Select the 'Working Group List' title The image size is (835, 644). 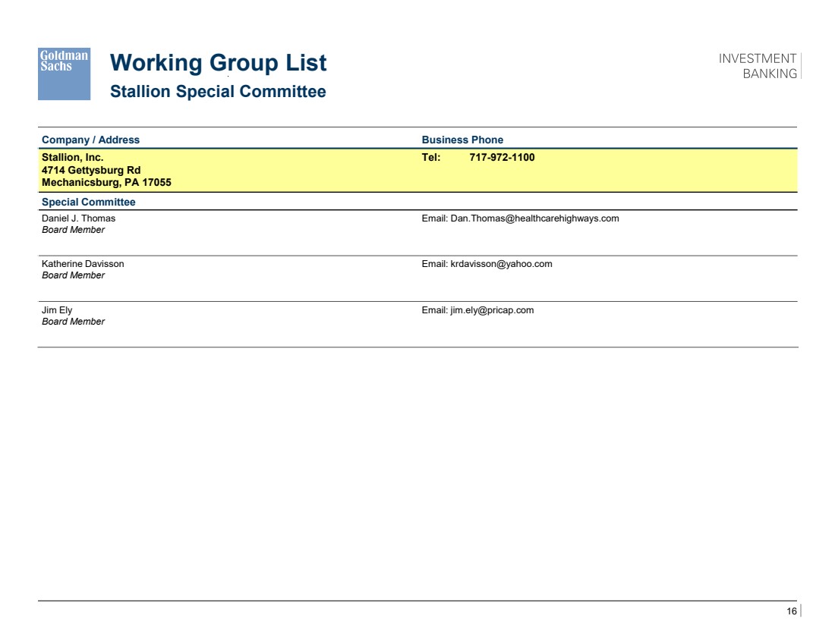pyautogui.click(x=219, y=63)
